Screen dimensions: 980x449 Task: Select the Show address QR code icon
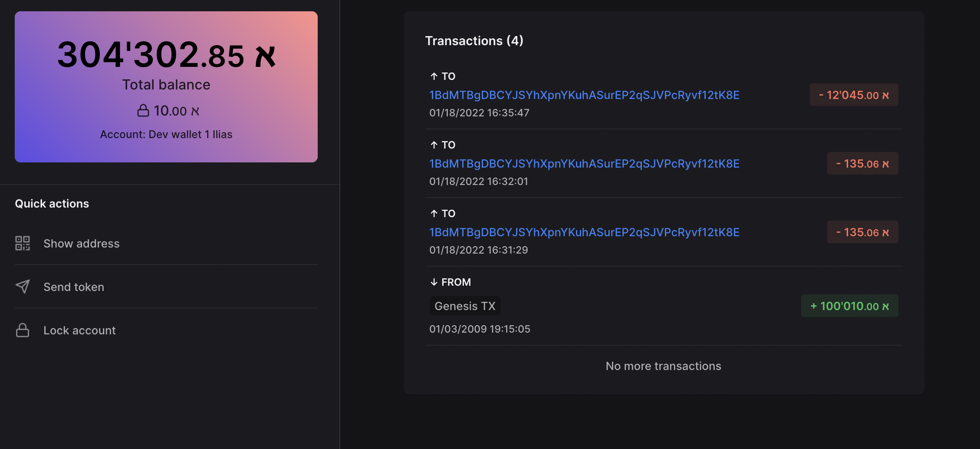[23, 243]
